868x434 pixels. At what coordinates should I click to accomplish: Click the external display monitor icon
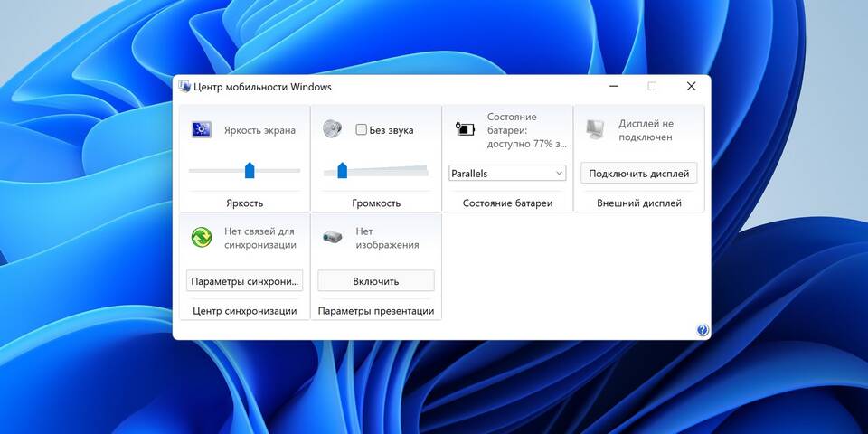click(595, 129)
